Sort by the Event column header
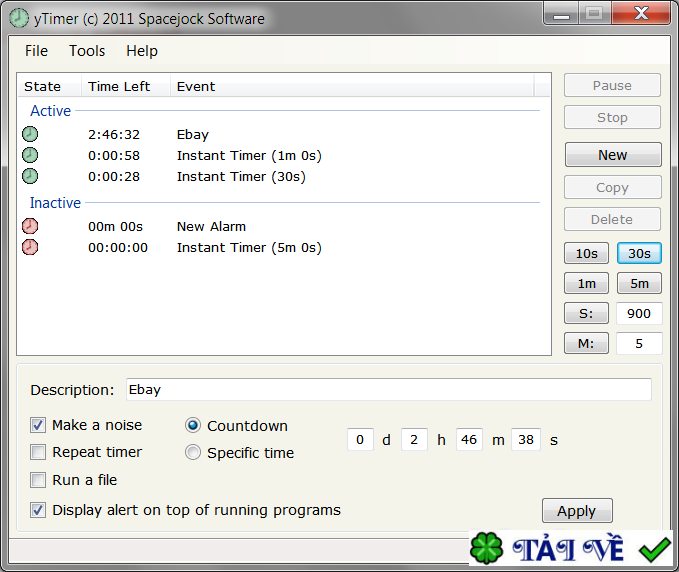 click(x=352, y=87)
